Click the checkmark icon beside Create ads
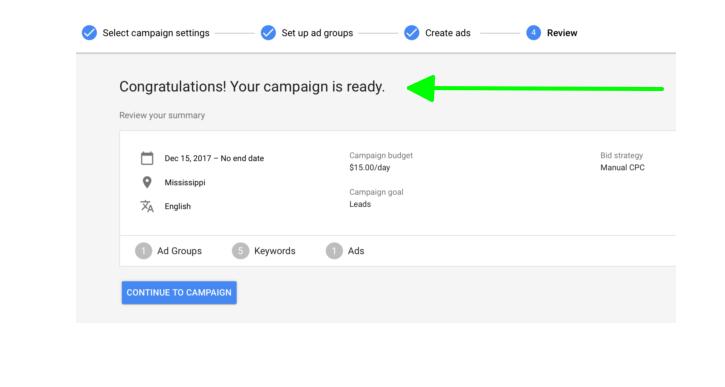Viewport: 725px width, 387px height. point(412,33)
